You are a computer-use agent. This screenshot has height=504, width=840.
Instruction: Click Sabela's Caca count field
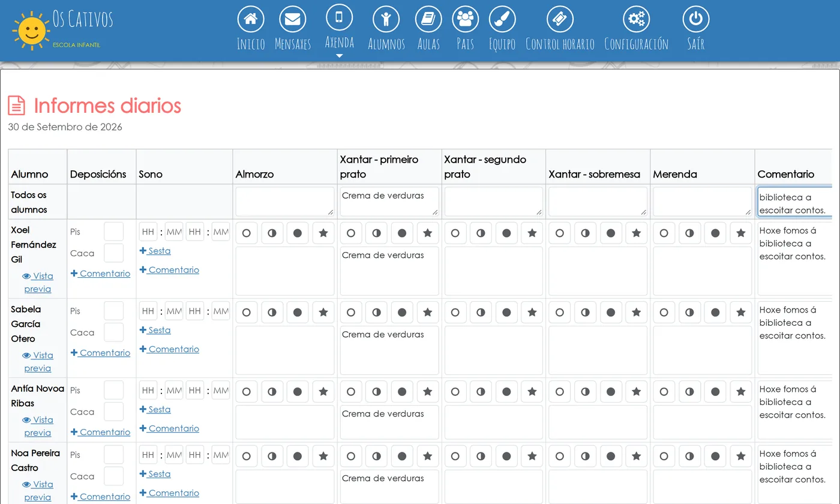coord(113,332)
